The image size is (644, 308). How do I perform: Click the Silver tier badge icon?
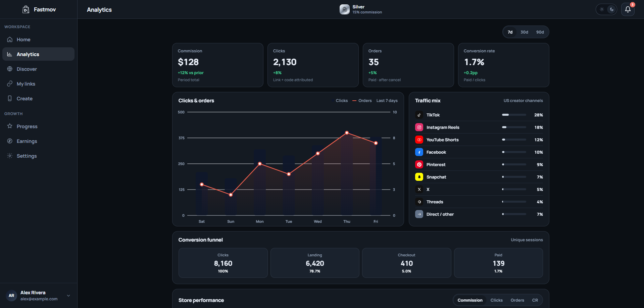344,9
